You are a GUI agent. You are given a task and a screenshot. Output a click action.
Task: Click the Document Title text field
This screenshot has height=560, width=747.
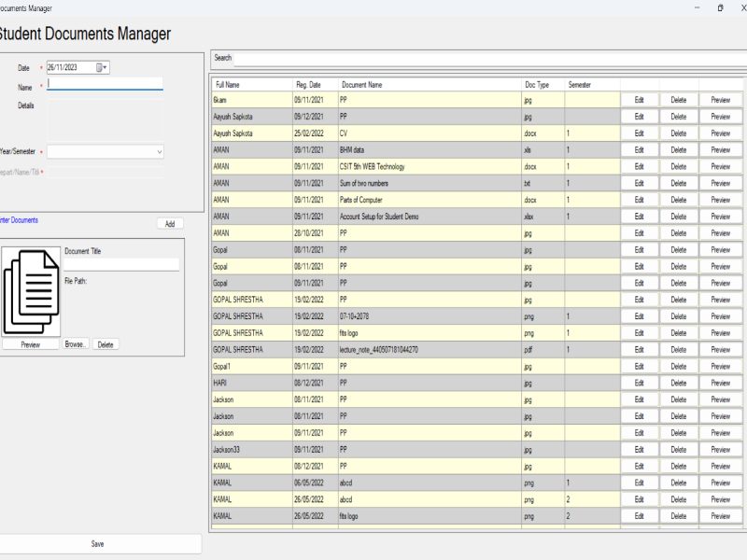click(x=121, y=265)
